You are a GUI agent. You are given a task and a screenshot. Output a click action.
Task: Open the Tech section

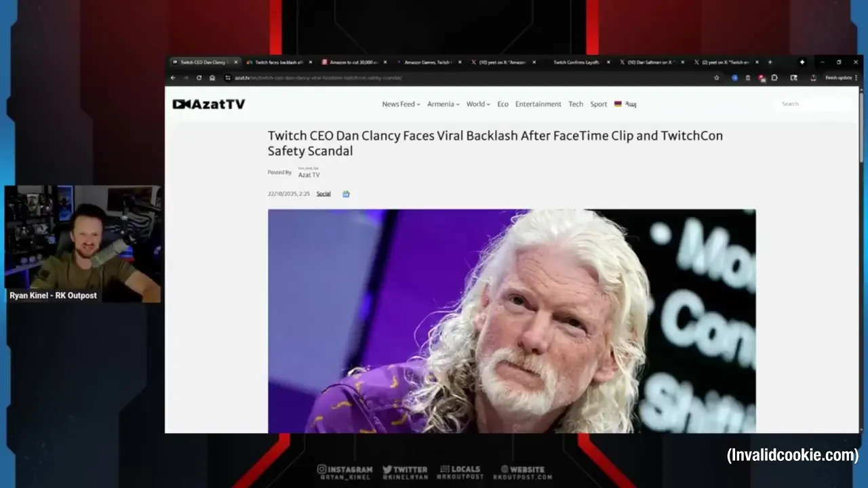pos(576,104)
